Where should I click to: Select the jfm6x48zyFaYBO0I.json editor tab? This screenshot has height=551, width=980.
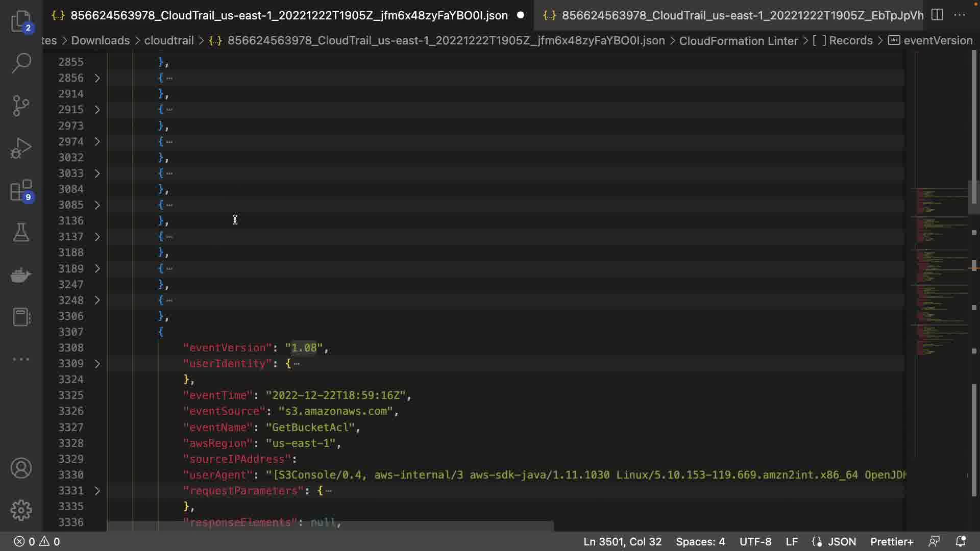point(288,15)
